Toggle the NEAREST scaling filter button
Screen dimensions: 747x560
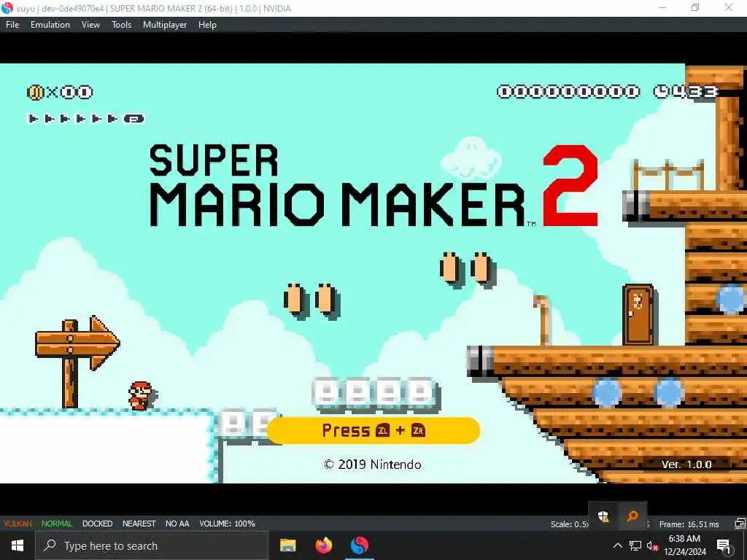[139, 524]
